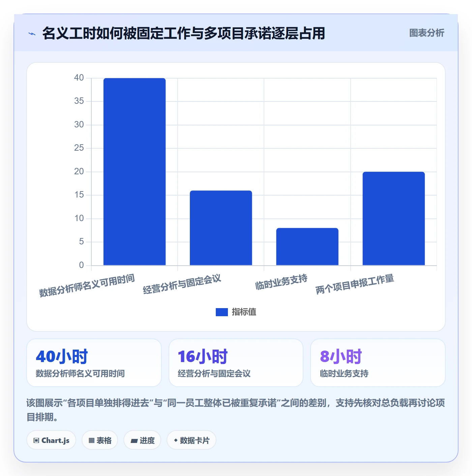Click the progress icon on 进度 tag

click(x=134, y=441)
